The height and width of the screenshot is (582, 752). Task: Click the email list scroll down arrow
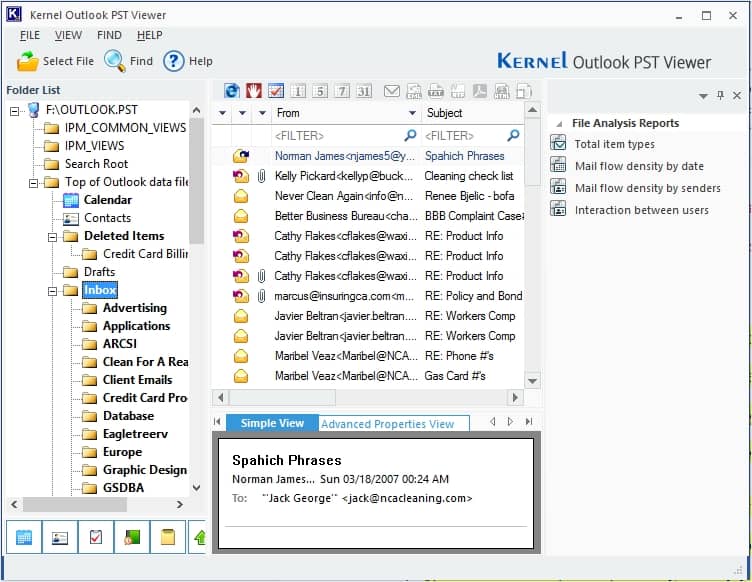pos(532,381)
